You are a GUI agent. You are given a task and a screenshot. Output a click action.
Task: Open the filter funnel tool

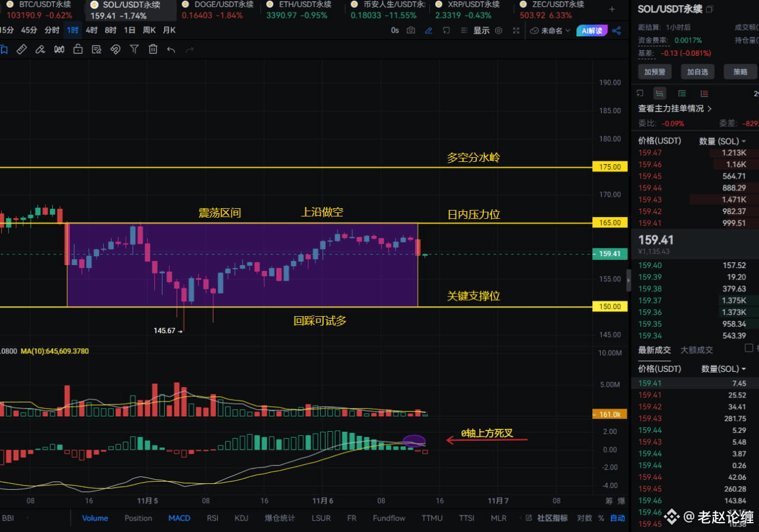pyautogui.click(x=135, y=50)
